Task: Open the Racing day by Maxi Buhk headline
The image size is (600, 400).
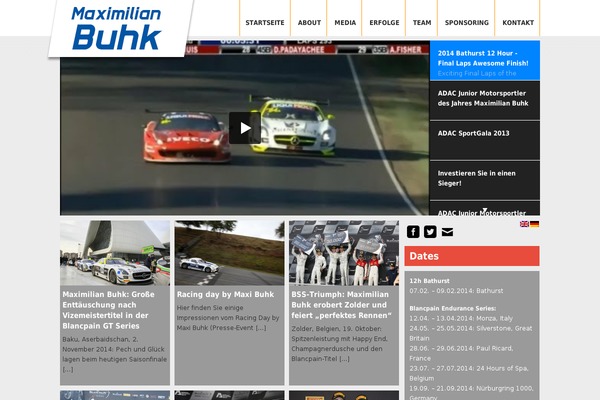Action: (225, 294)
